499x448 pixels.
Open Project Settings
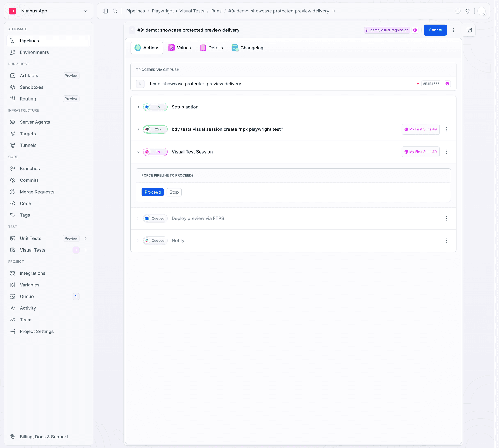[x=48, y=331]
